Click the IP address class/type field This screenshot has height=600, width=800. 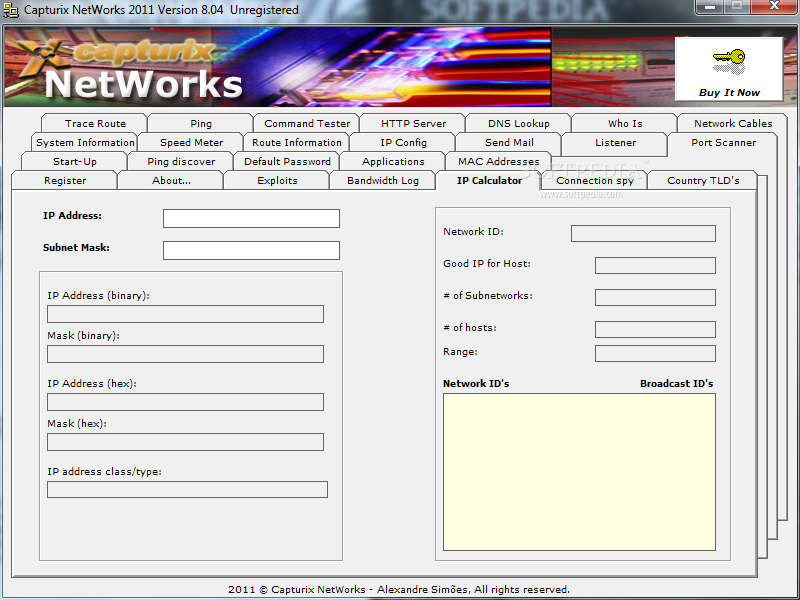coord(187,490)
